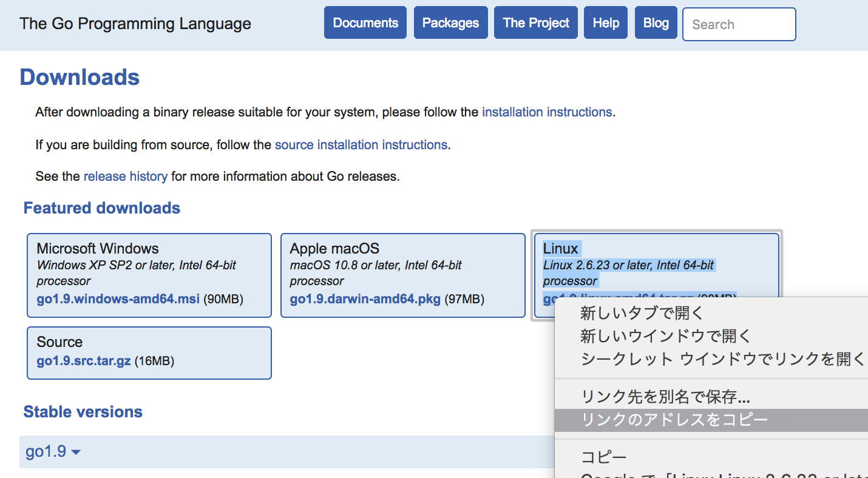Open the installation instructions link
Screen dimensions: 868x478
pos(547,112)
